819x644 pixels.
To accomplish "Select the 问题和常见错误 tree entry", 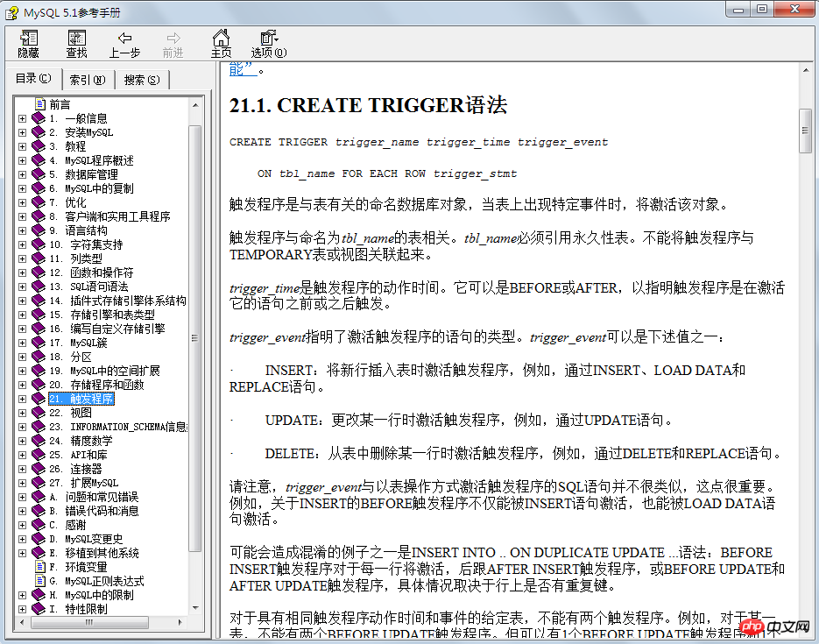I will tap(94, 497).
